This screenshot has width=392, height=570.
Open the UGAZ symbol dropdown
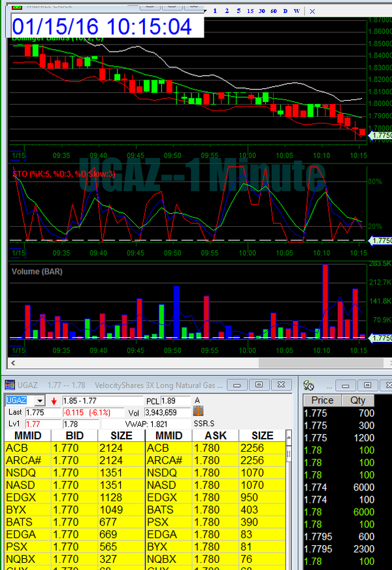pyautogui.click(x=39, y=401)
